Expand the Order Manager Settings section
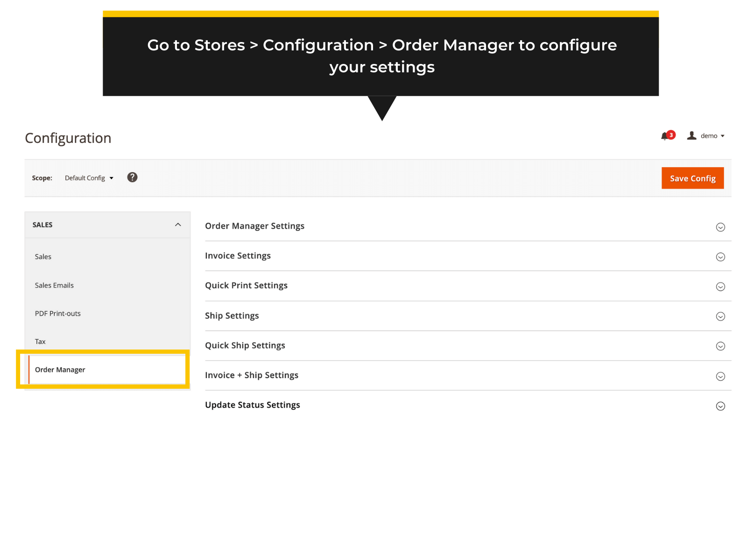This screenshot has width=747, height=560. click(720, 227)
